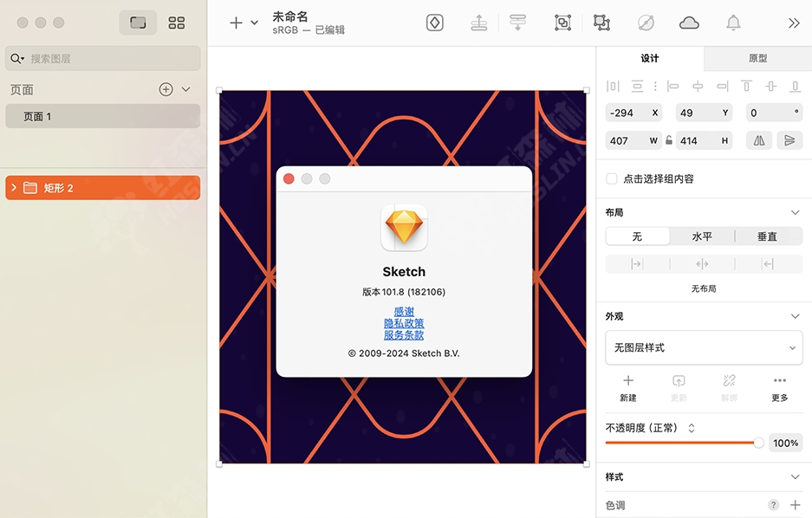The height and width of the screenshot is (518, 812).
Task: Collapse the Pages list chevron
Action: [x=186, y=89]
